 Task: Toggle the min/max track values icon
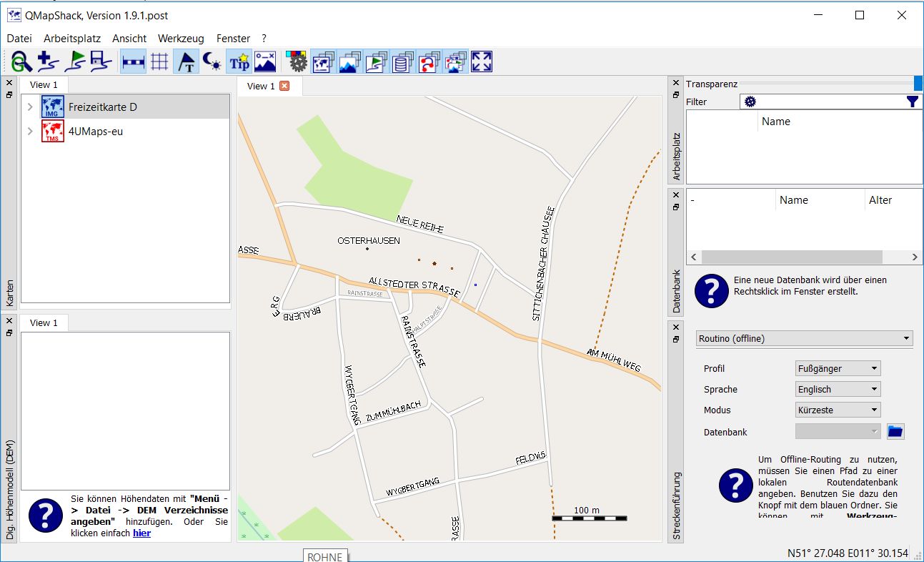(x=265, y=61)
